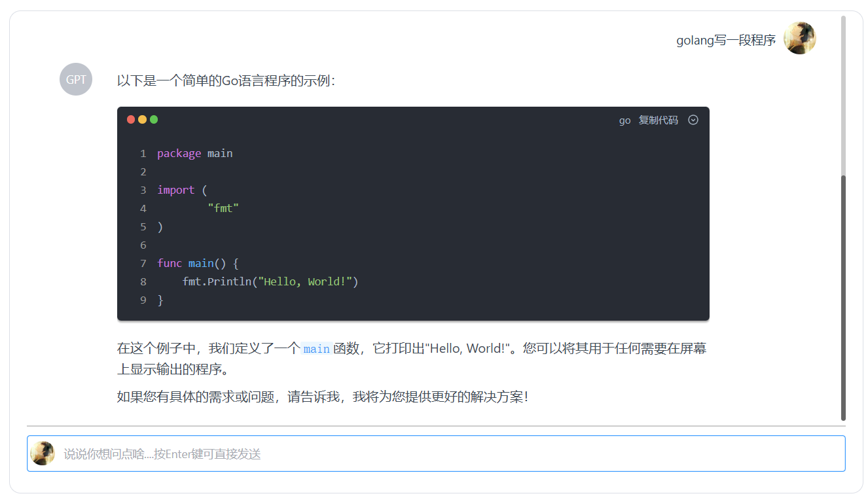Click the fmt.Println("Hello, World!") line
This screenshot has height=500, width=868.
[x=270, y=281]
